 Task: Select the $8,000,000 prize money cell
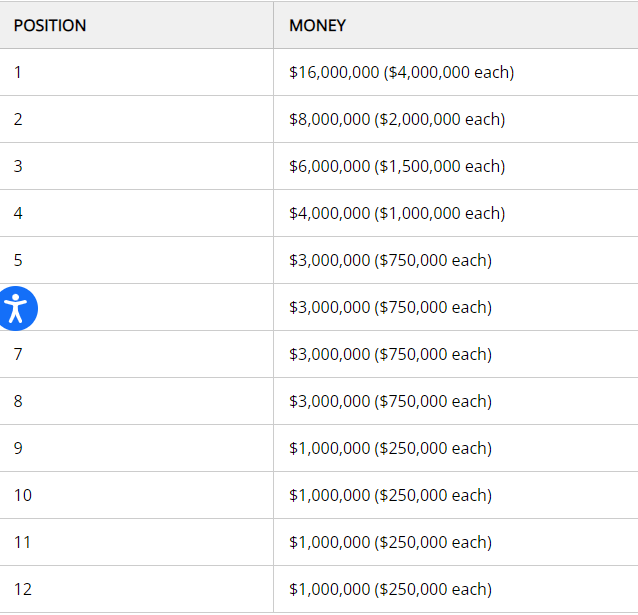tap(397, 120)
